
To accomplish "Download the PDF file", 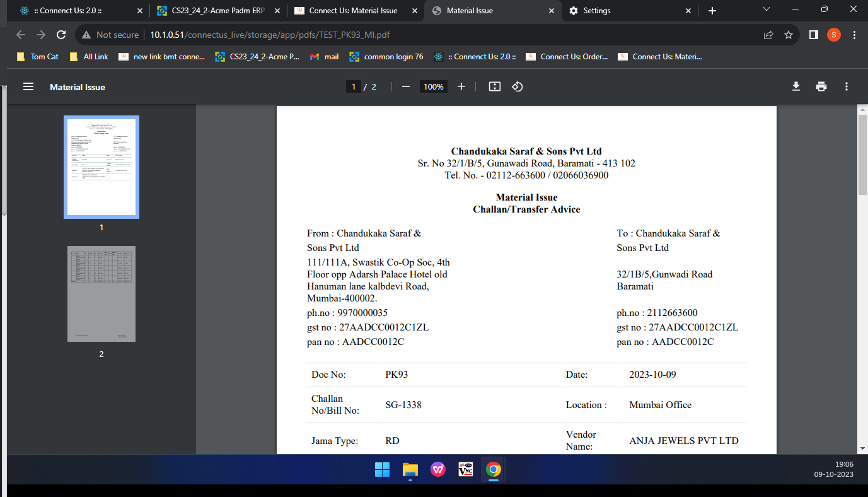I will [796, 86].
